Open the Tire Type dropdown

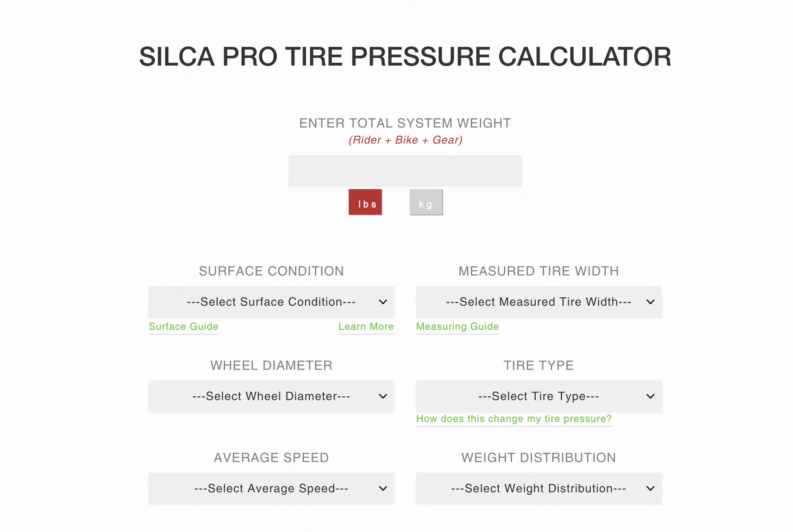538,396
